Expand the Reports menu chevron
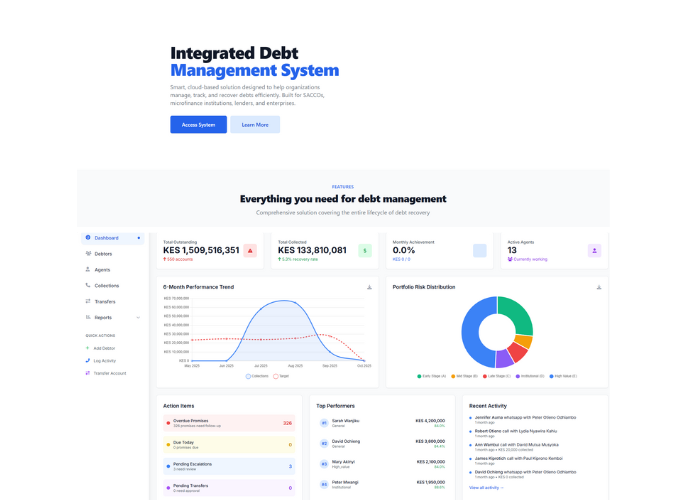The height and width of the screenshot is (500, 700). coord(138,317)
